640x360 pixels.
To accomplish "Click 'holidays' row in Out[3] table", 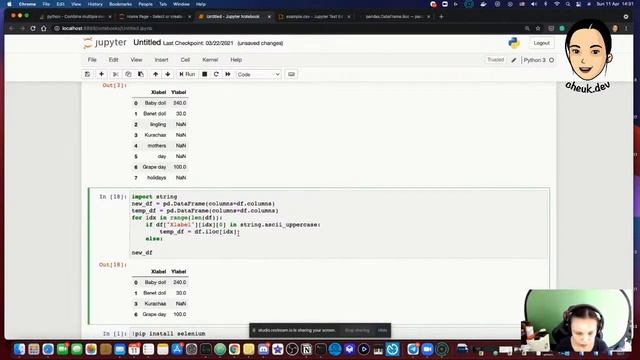I will click(x=160, y=178).
